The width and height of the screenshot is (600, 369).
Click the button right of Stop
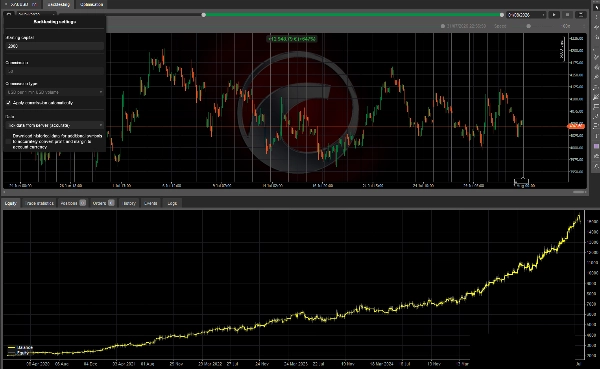(580, 15)
